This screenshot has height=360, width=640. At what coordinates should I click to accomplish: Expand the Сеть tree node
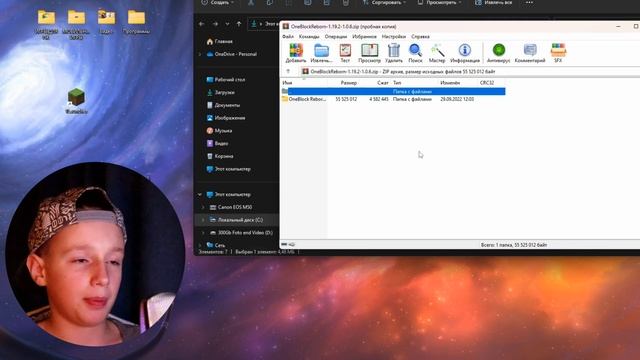click(x=200, y=245)
